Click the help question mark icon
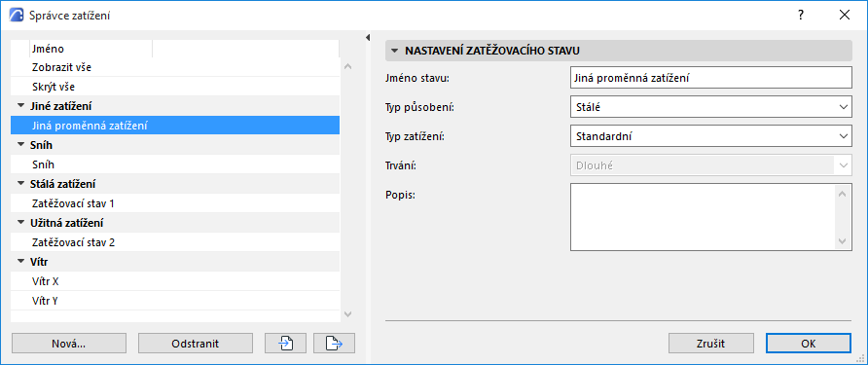 pyautogui.click(x=801, y=15)
